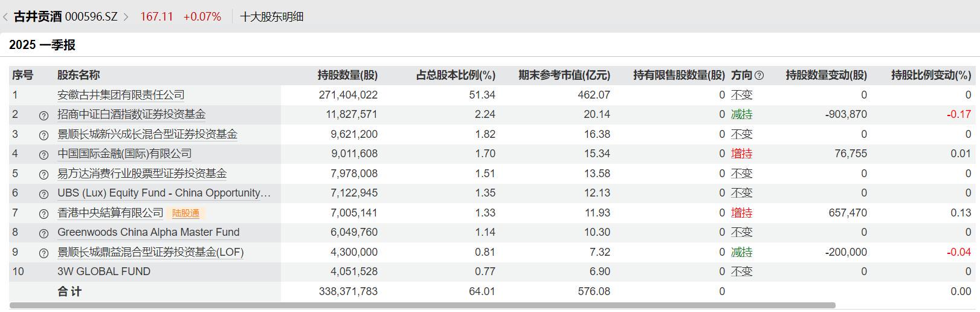Click info icon beside 景顺长城新兴成长混合型证券投资基金
This screenshot has height=312, width=980.
44,135
